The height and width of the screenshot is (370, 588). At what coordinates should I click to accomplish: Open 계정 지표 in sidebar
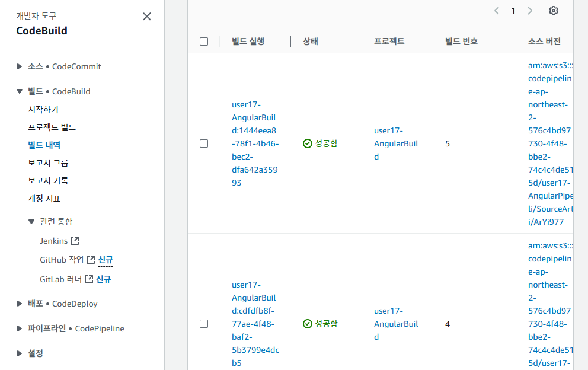(x=44, y=199)
